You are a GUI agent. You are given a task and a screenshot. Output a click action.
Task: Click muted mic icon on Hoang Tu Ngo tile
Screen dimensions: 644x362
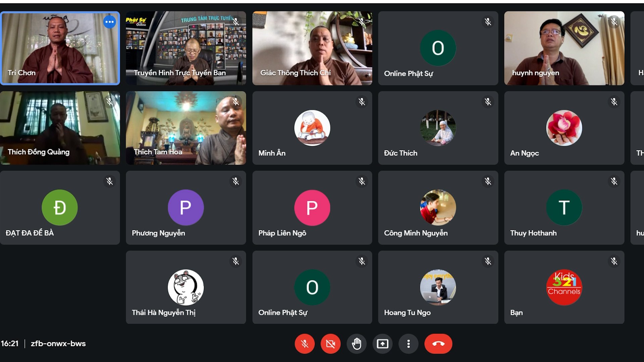click(488, 261)
